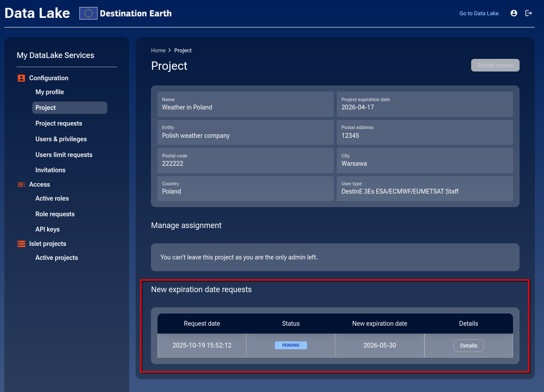Open Role requests page
The width and height of the screenshot is (544, 392).
pyautogui.click(x=55, y=214)
